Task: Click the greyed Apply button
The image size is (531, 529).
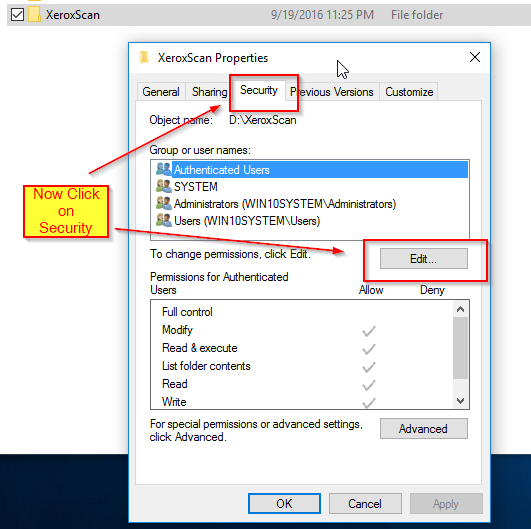Action: 446,504
